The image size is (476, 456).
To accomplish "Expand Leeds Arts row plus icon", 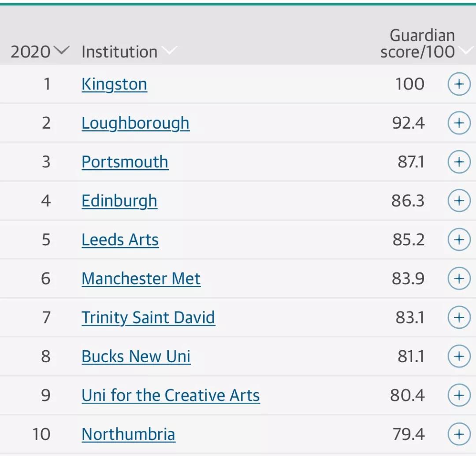I will tap(459, 240).
